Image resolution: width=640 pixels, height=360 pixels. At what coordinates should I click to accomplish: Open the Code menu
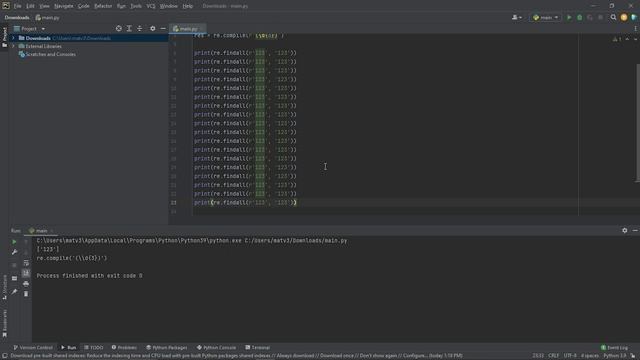pyautogui.click(x=84, y=6)
